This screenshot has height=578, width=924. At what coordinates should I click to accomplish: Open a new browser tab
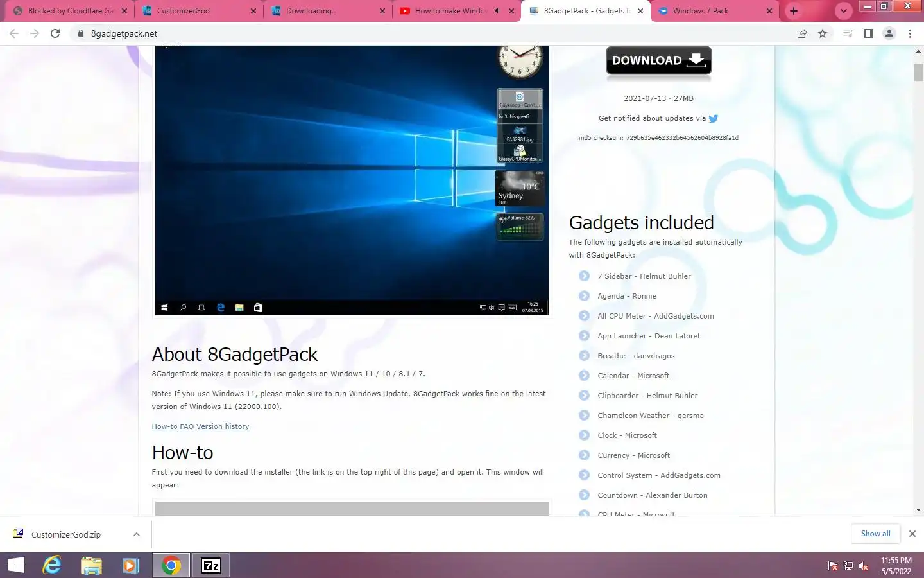click(x=794, y=11)
